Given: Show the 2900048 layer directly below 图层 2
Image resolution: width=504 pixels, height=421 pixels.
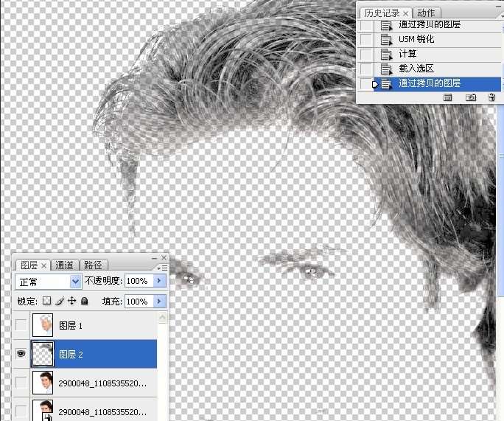Looking at the screenshot, I should click(x=21, y=383).
